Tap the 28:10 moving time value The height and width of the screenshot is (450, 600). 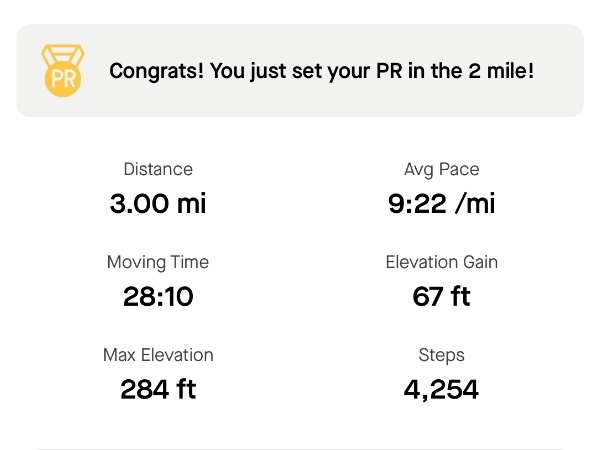click(158, 297)
